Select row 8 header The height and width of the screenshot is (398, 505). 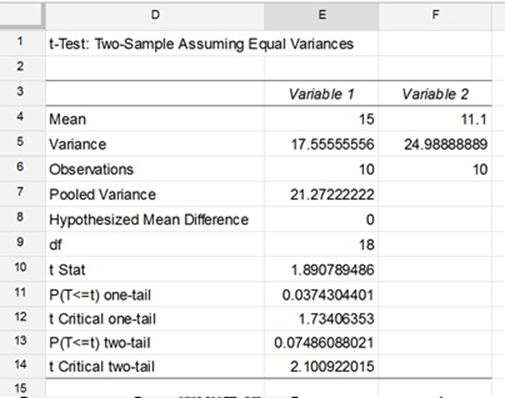tap(21, 218)
